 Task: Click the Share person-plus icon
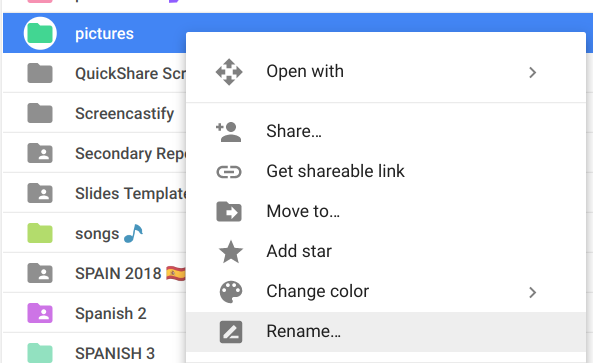click(228, 132)
